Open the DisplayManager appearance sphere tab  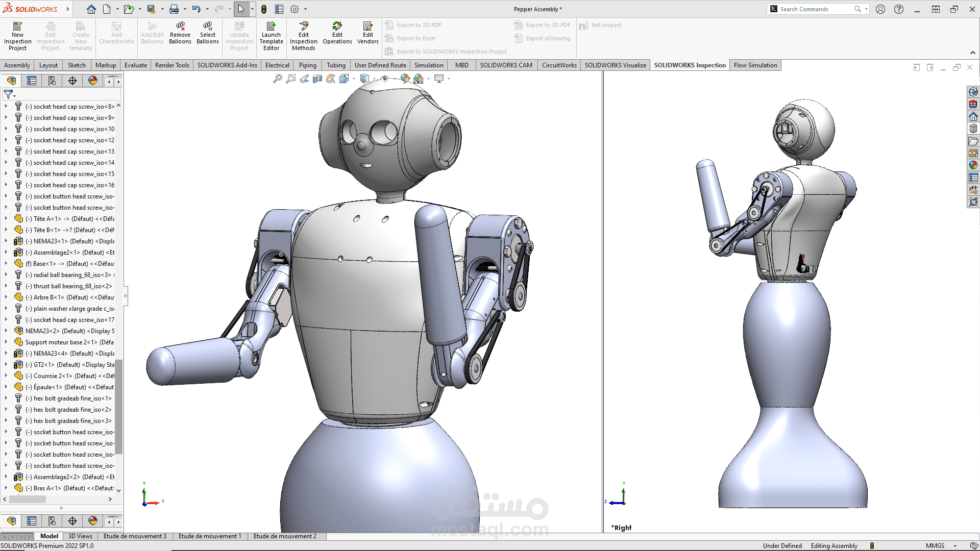click(92, 81)
